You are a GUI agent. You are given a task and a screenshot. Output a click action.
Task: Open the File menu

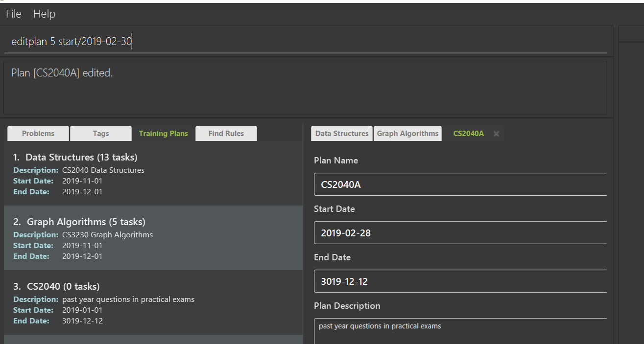(14, 14)
